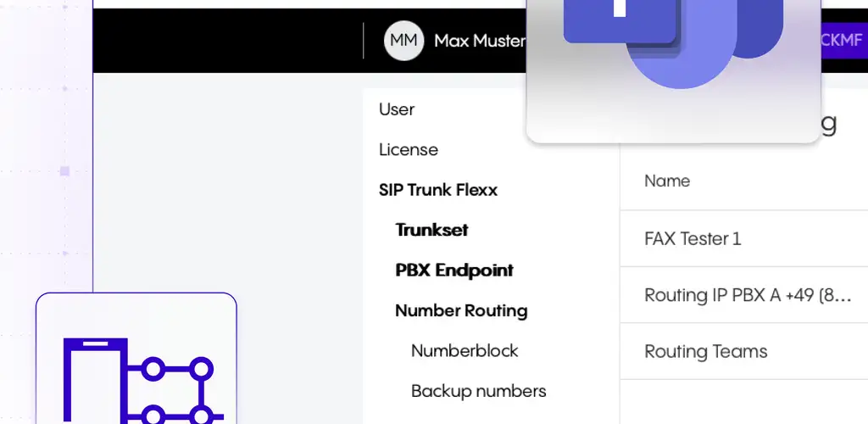
Task: Open the FAX Tester 1 row
Action: pos(693,239)
